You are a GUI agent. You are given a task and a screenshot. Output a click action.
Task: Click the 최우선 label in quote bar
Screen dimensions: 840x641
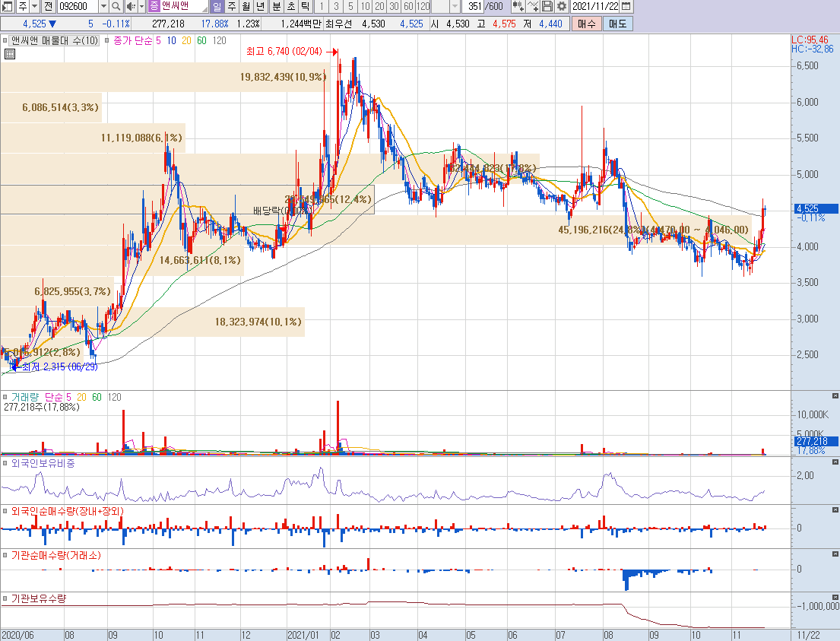click(338, 24)
